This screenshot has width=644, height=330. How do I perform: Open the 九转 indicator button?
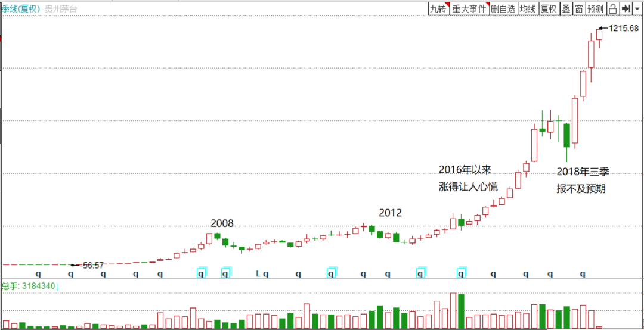click(x=438, y=8)
